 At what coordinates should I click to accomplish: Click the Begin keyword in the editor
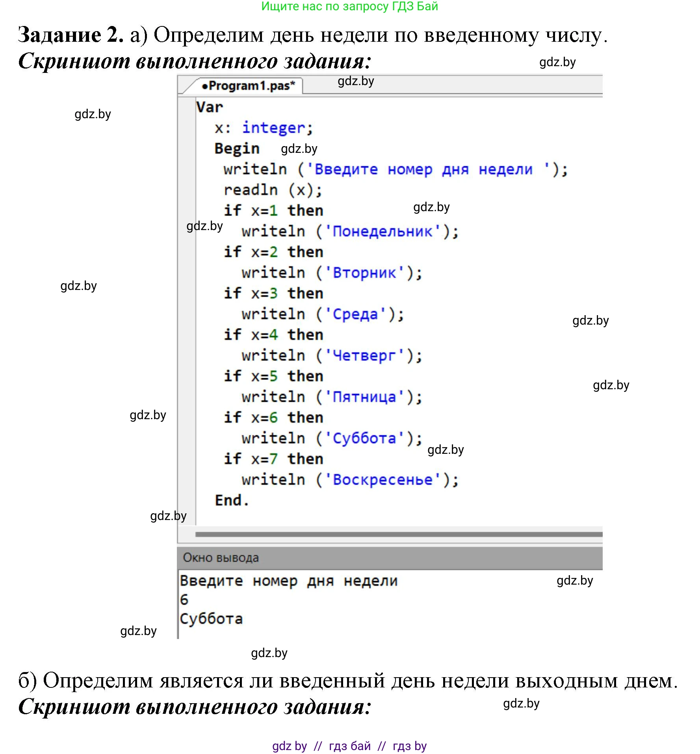(237, 148)
